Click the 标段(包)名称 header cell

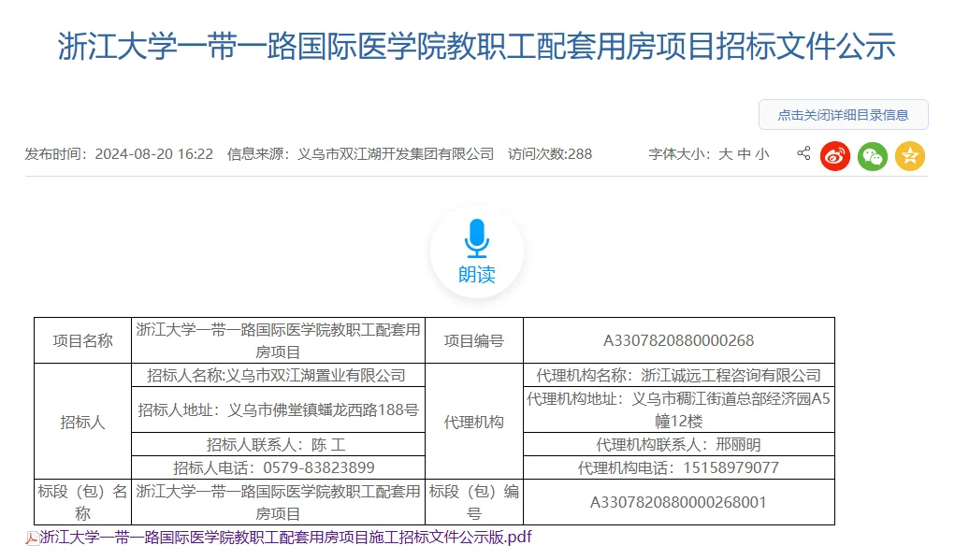pos(83,502)
